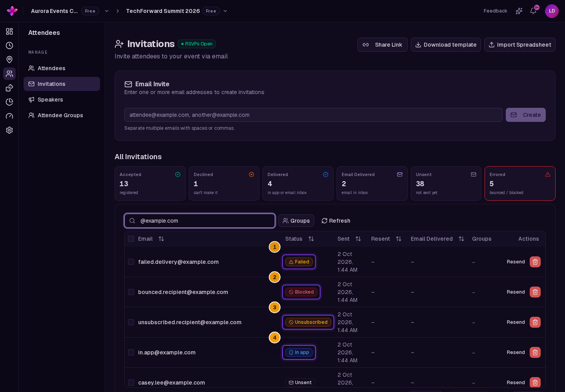The image size is (565, 392).
Task: Expand the TechForward Summit 2026 event dropdown
Action: click(x=225, y=11)
